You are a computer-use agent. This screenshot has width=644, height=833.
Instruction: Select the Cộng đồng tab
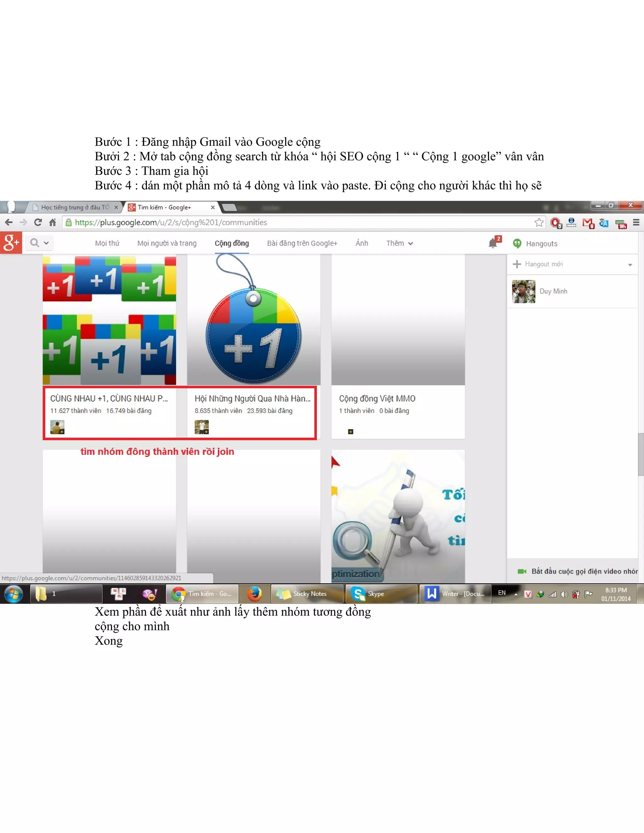(232, 243)
